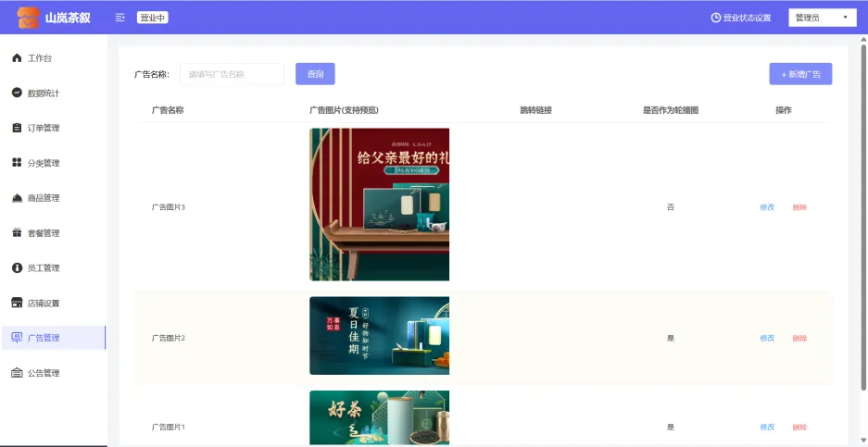Click 删除 link for 广告图片3
The height and width of the screenshot is (447, 868).
[x=799, y=207]
